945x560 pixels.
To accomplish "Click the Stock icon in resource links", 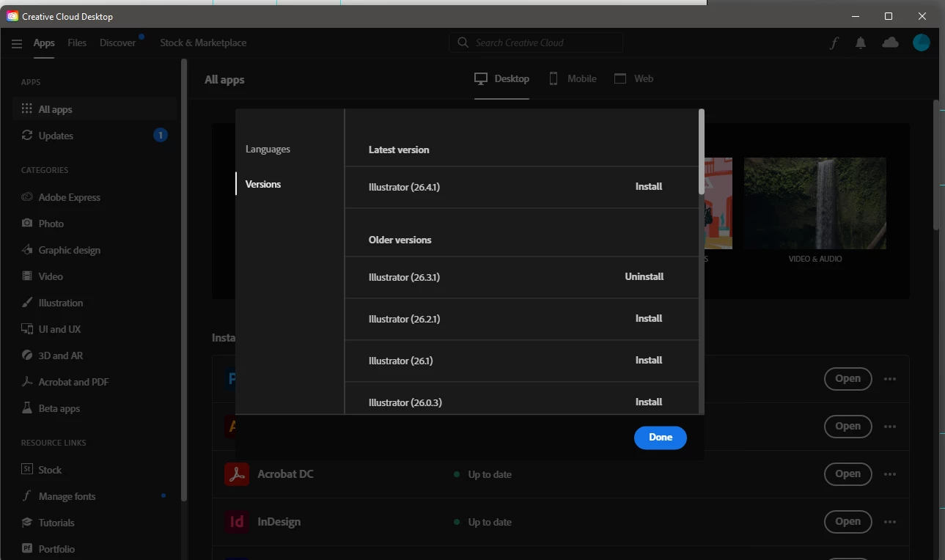I will click(x=27, y=469).
